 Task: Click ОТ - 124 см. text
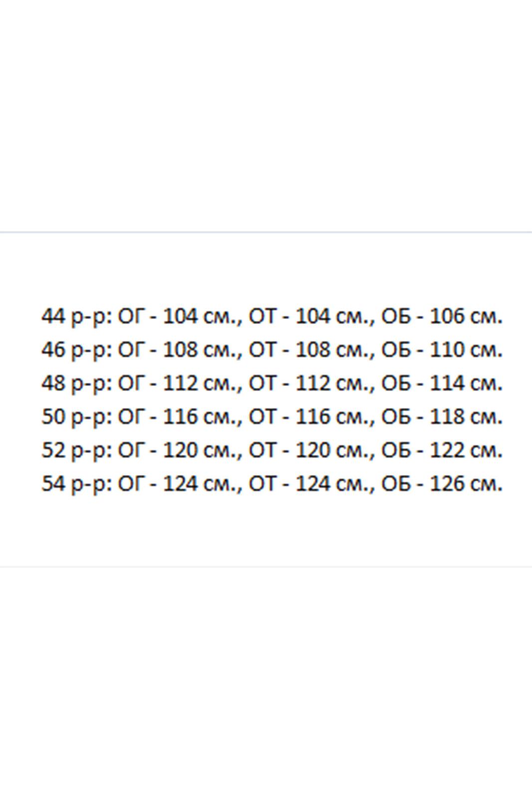coord(310,483)
